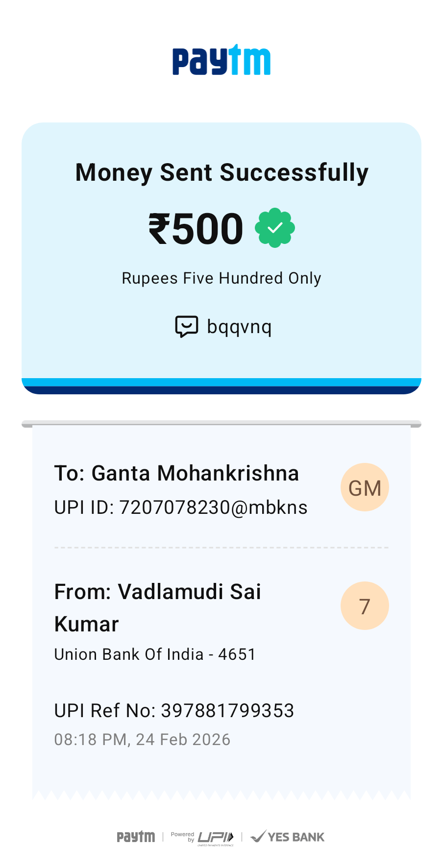
Task: Click the message bubble icon
Action: click(x=186, y=326)
